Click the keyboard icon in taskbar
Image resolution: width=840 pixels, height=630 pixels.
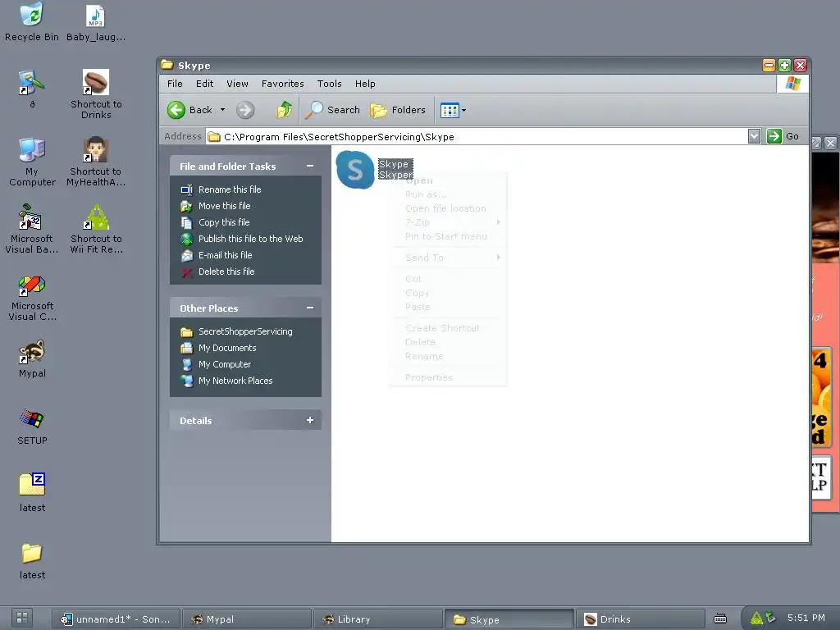coord(720,619)
